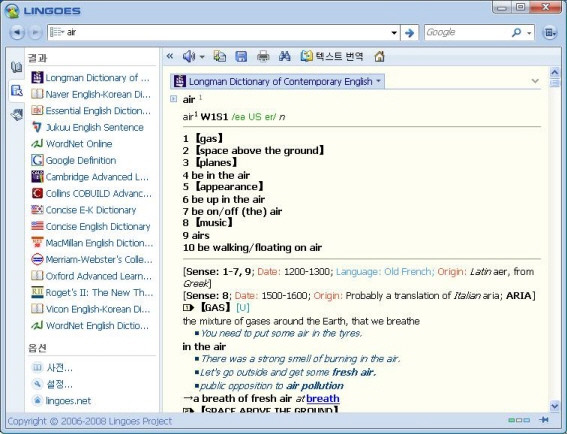Select WordNet Online result
The height and width of the screenshot is (434, 567).
[72, 144]
